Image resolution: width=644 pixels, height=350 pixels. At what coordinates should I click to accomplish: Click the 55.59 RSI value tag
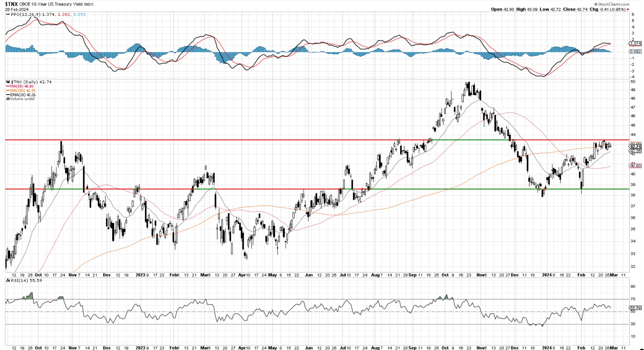(636, 308)
